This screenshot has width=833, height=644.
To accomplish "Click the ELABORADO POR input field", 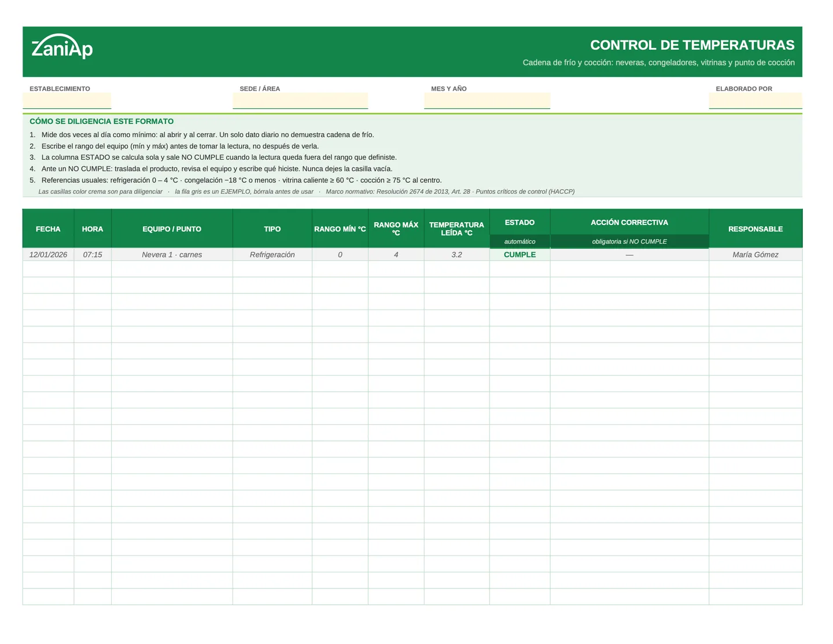I will click(755, 101).
